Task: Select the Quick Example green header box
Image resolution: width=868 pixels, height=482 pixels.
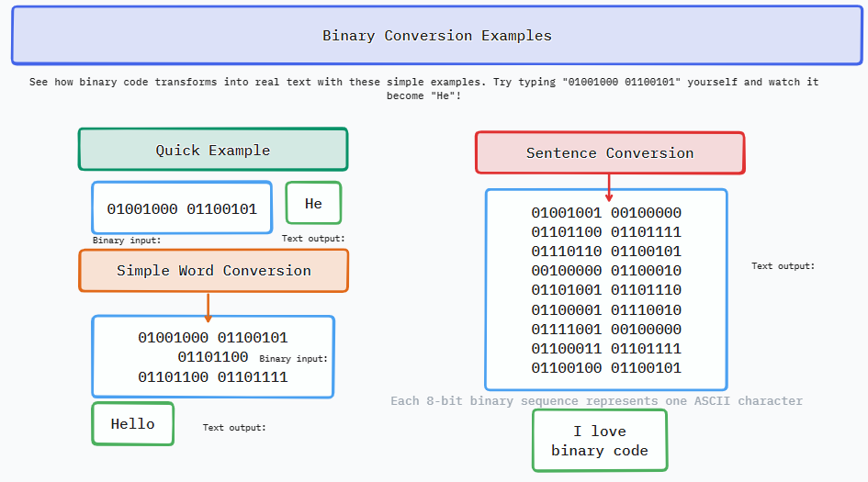Action: (212, 150)
